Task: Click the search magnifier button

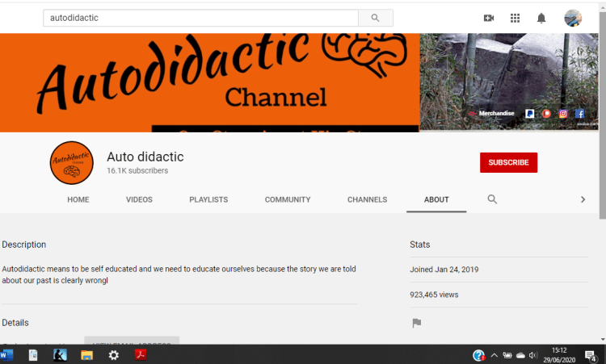Action: (375, 18)
